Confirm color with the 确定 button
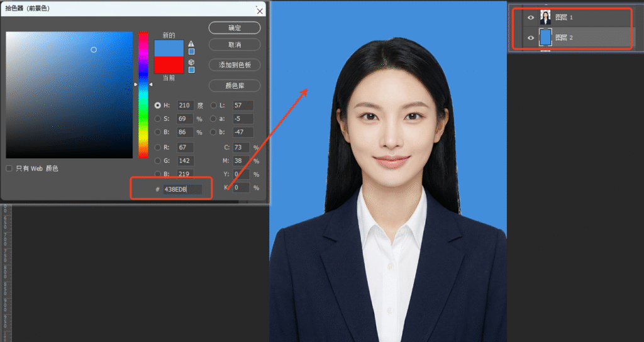 235,28
